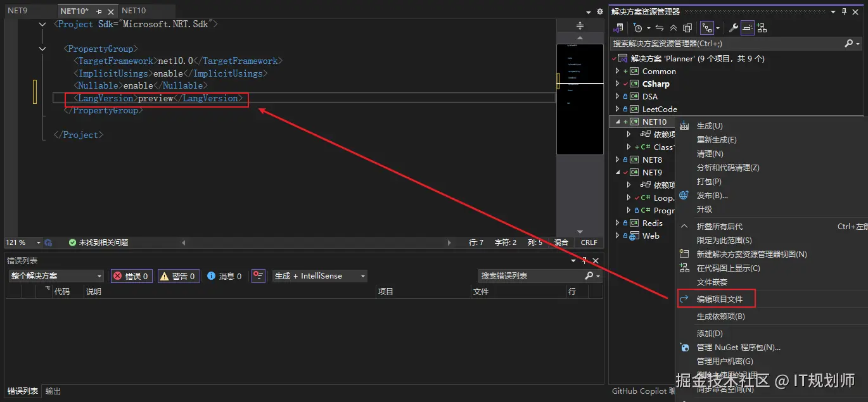Open 整个解决方案 scope dropdown
This screenshot has width=868, height=402.
(x=56, y=276)
